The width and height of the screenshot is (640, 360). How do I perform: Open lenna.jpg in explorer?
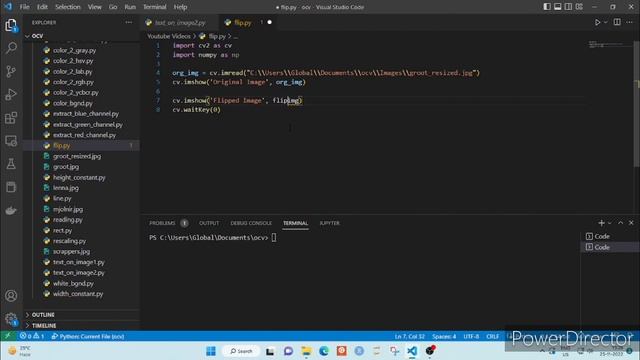66,188
